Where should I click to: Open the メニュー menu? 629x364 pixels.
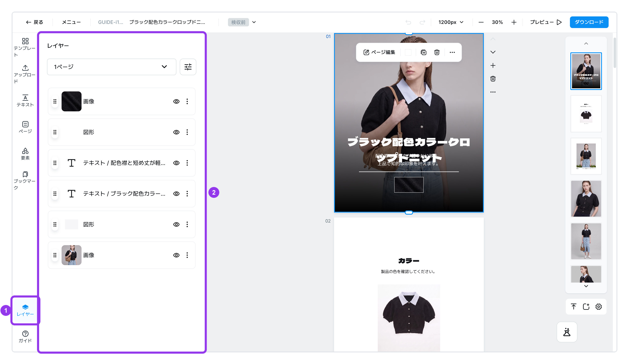[71, 22]
